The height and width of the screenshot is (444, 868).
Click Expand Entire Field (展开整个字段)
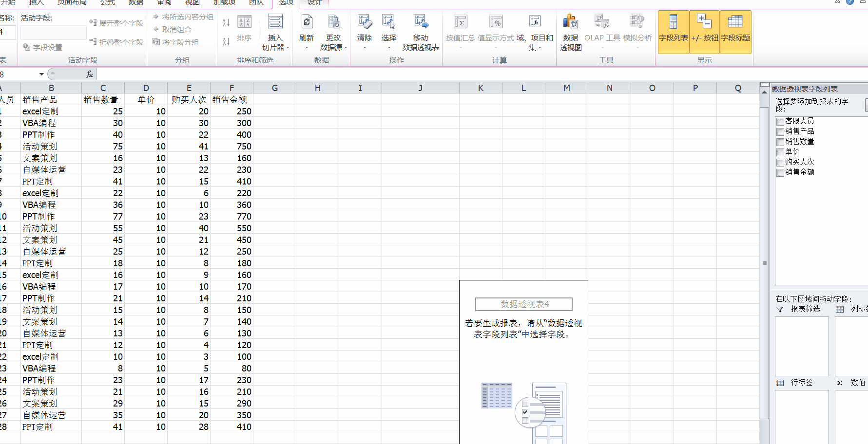click(x=116, y=23)
